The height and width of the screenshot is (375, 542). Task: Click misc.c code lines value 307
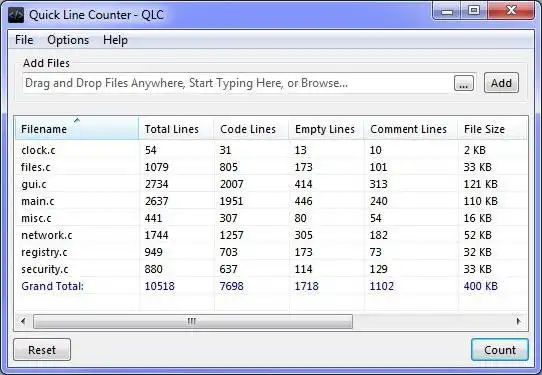click(x=228, y=218)
